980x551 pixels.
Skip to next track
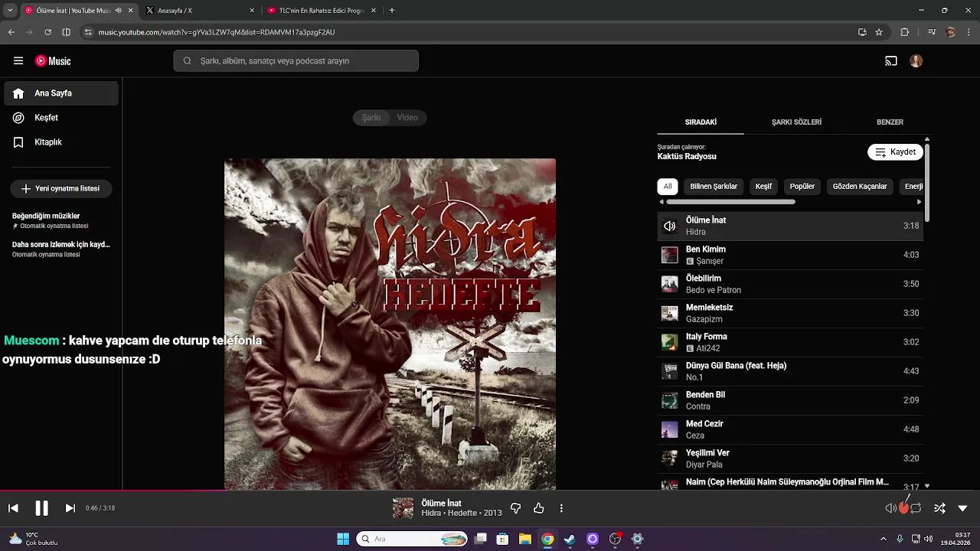tap(70, 508)
